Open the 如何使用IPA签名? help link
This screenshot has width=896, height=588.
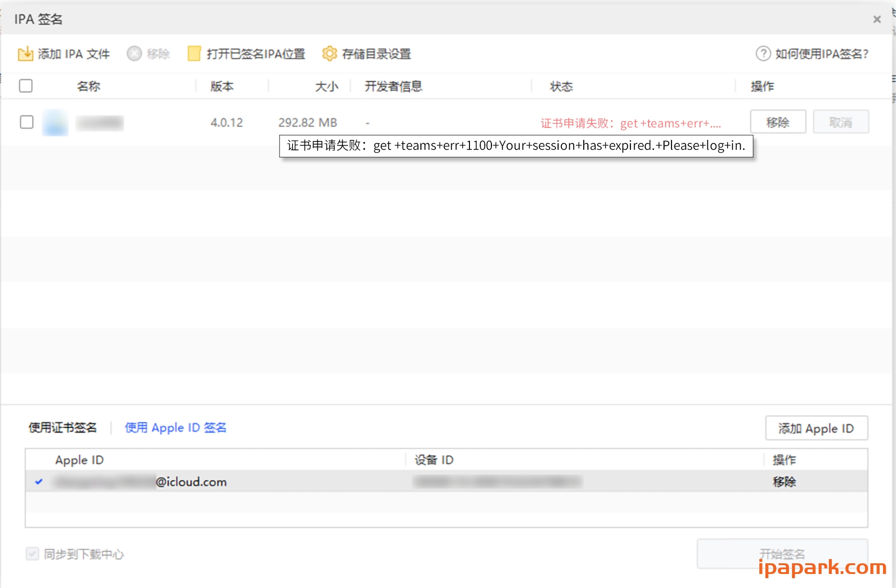821,54
